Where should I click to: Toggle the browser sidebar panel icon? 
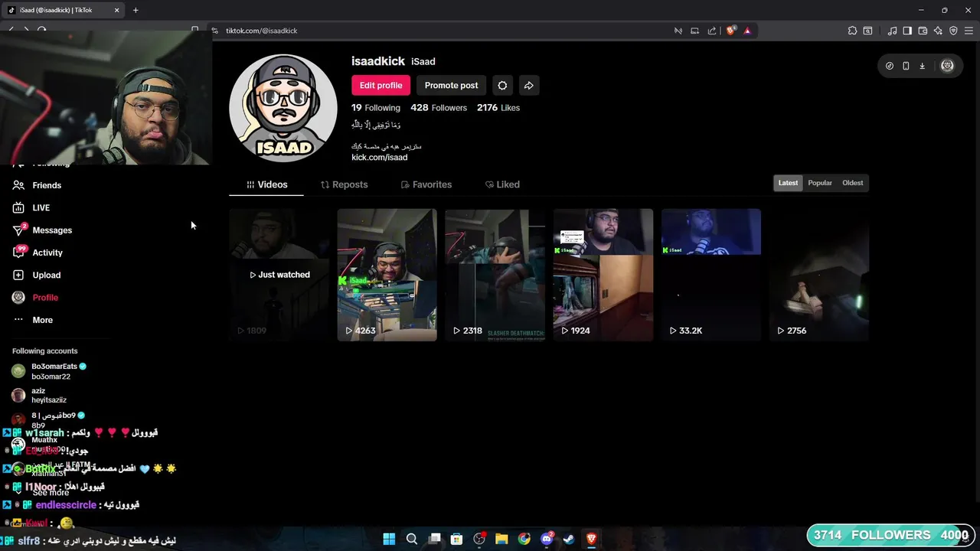(907, 31)
